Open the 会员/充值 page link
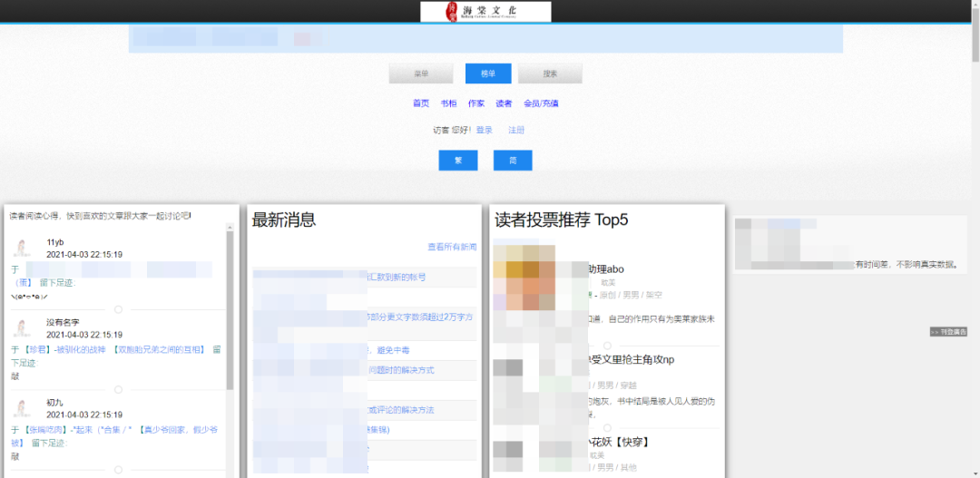Viewport: 980px width, 478px height. (x=541, y=103)
